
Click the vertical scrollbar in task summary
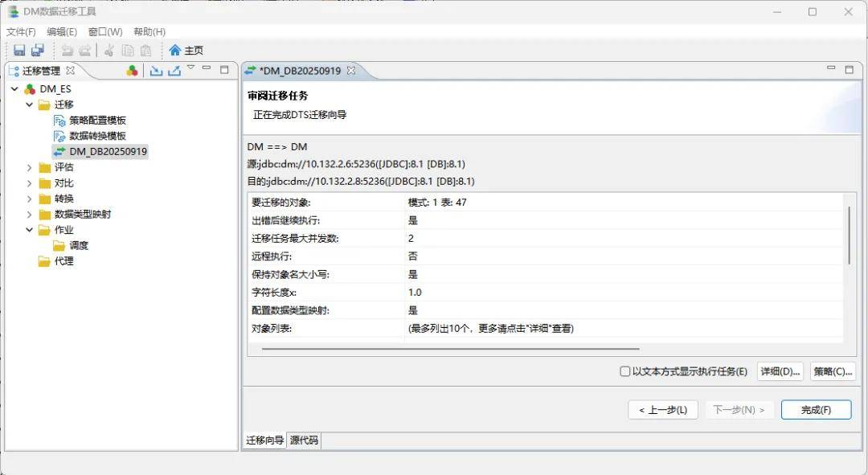coord(850,235)
